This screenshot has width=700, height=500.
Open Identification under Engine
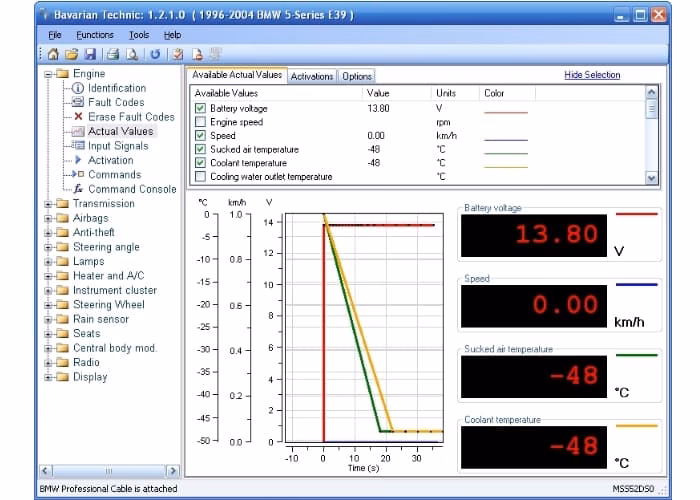click(x=117, y=88)
